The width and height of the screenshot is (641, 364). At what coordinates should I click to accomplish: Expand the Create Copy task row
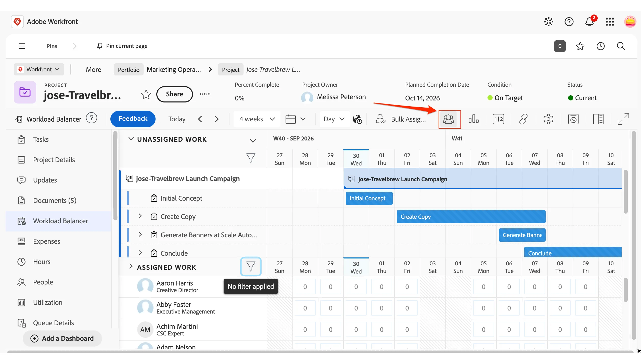click(140, 216)
